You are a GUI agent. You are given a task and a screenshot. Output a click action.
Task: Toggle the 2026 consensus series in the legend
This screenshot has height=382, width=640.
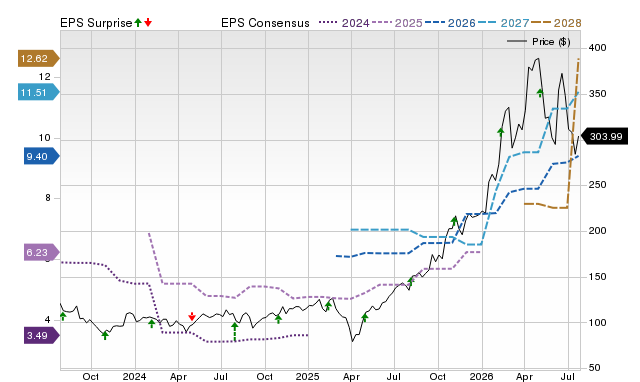pos(450,23)
